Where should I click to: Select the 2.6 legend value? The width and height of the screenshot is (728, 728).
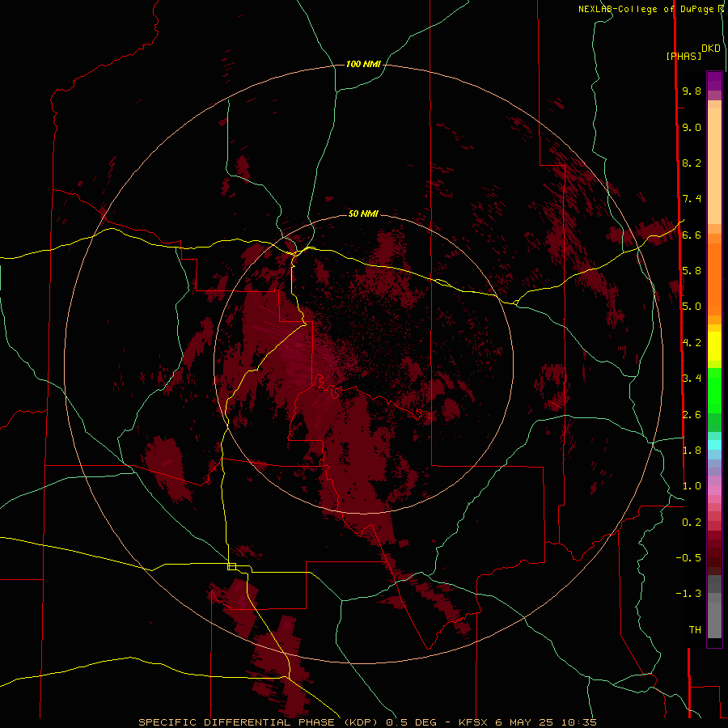pos(692,415)
